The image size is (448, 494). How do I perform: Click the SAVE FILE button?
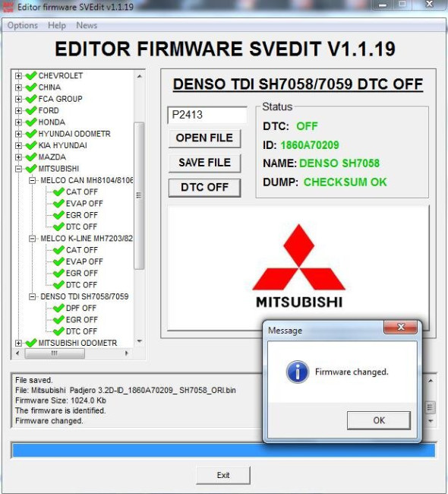coord(205,163)
